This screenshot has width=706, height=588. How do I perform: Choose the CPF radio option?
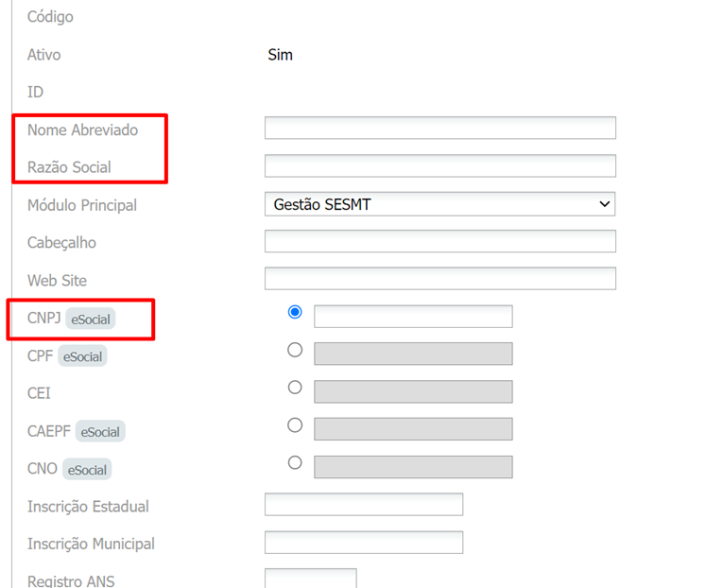295,350
